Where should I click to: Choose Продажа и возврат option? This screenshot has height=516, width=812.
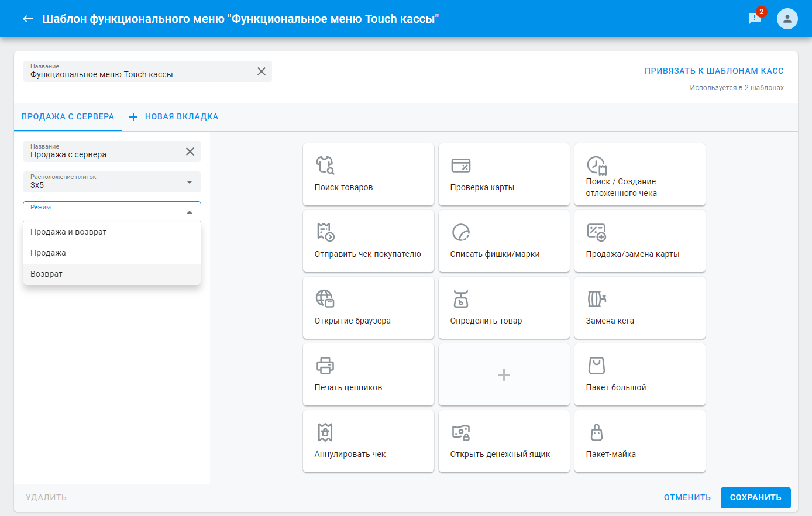[68, 232]
